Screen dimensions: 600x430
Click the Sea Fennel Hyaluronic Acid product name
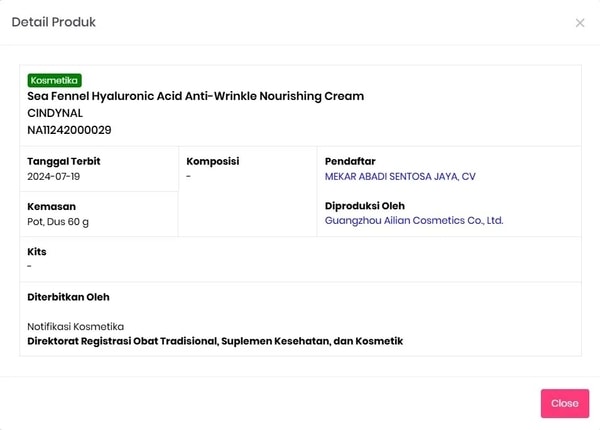tap(195, 97)
